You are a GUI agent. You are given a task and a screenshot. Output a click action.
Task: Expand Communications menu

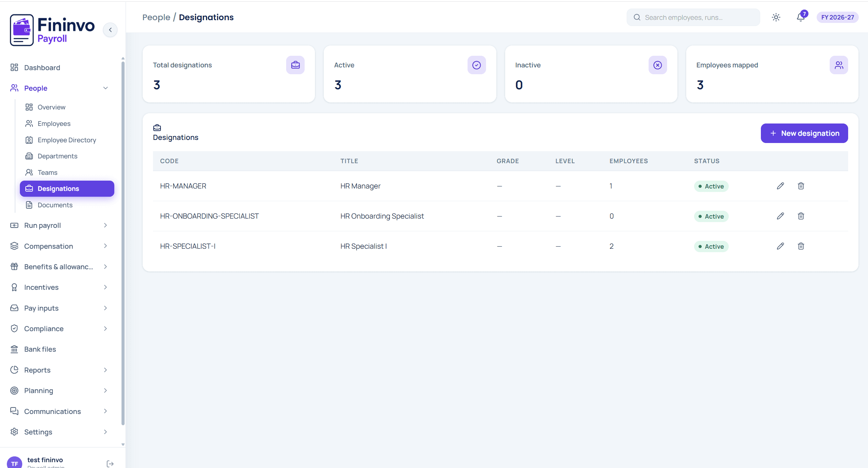pos(62,411)
